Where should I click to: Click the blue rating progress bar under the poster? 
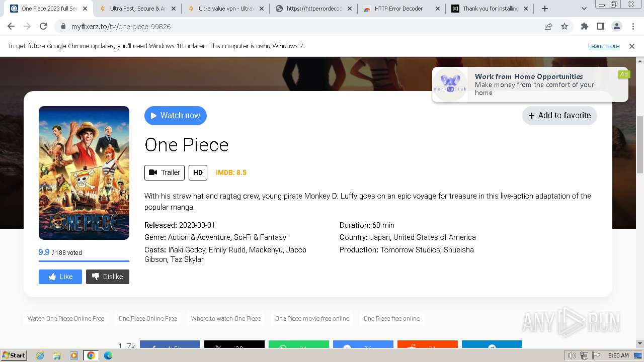tap(84, 261)
